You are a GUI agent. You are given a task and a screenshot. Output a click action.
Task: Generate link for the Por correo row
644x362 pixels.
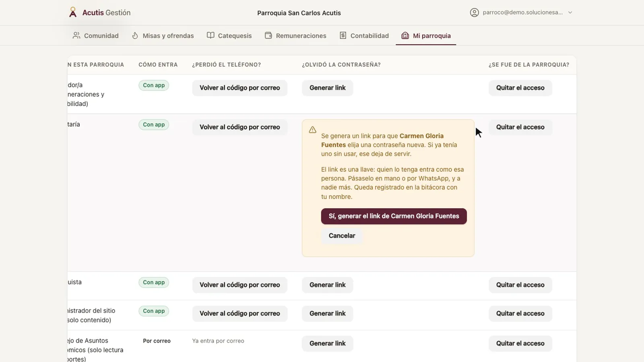[x=328, y=343]
